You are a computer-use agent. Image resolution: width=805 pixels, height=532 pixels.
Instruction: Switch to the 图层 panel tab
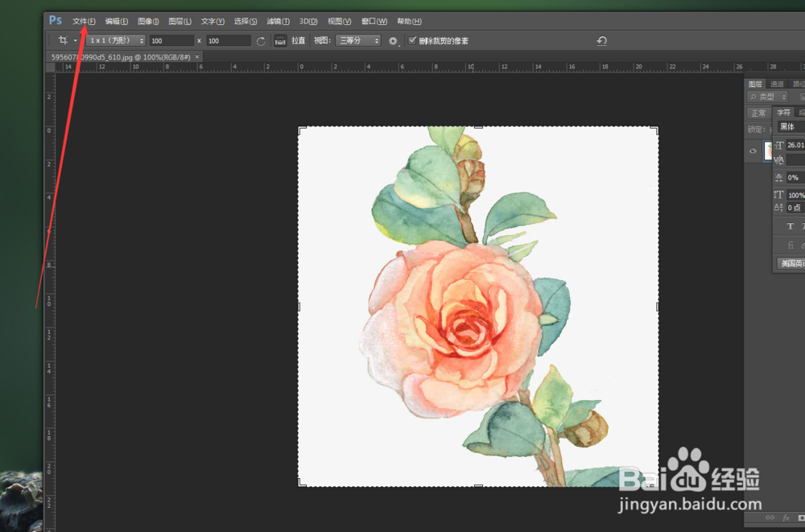755,84
